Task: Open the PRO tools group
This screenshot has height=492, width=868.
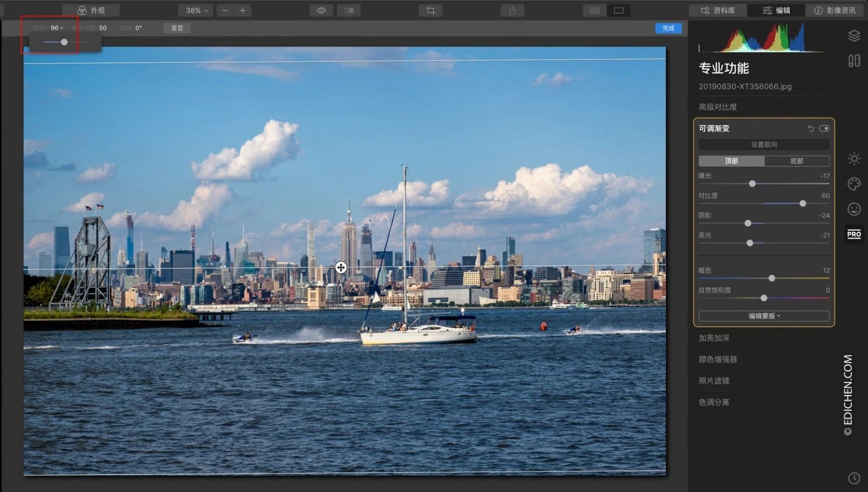Action: [854, 234]
